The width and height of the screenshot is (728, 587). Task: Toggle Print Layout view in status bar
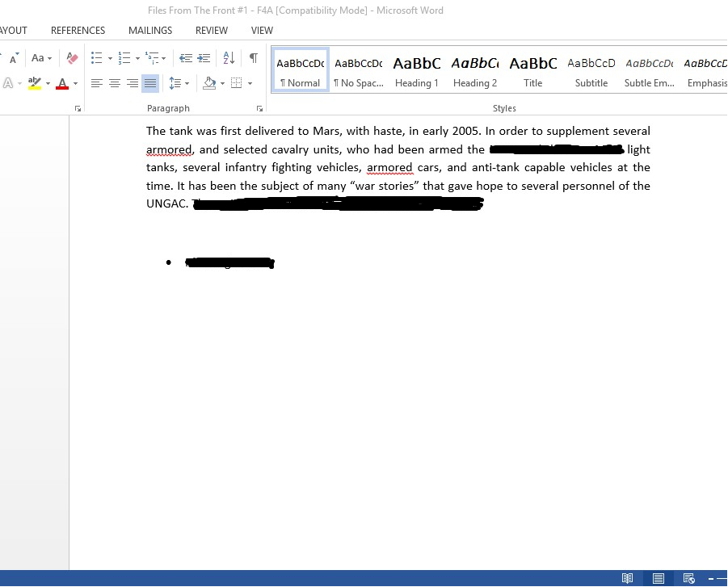[659, 578]
